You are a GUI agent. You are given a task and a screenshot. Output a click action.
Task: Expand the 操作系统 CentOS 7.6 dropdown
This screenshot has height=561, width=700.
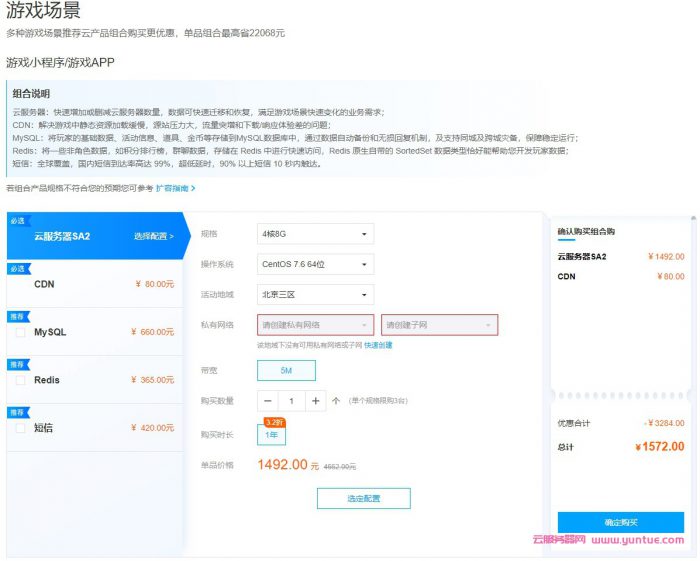[315, 265]
